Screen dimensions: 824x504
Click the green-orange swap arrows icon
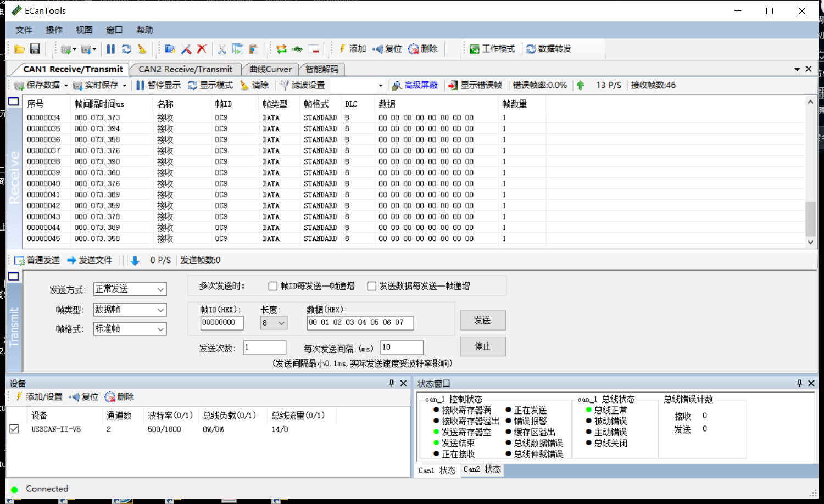click(x=282, y=49)
